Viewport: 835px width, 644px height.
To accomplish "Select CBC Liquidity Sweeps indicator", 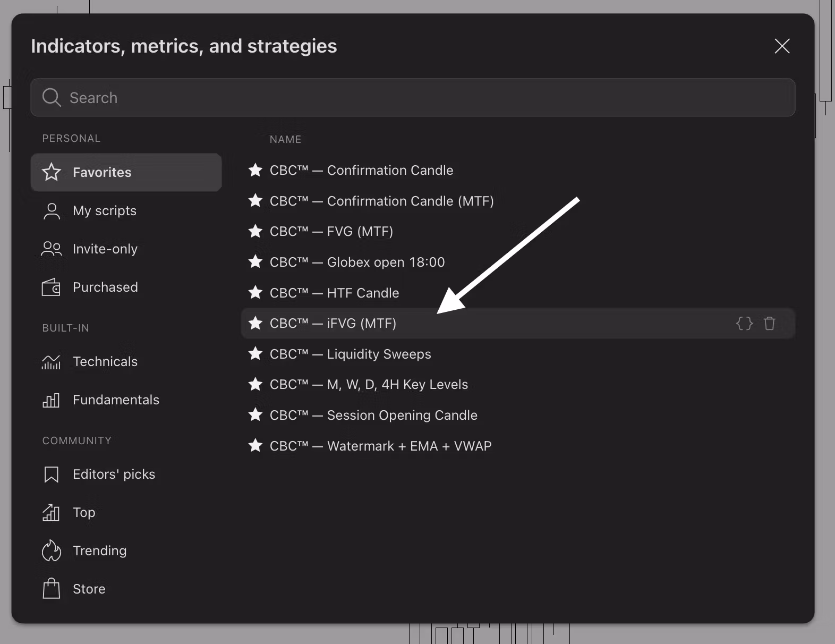I will coord(518,354).
